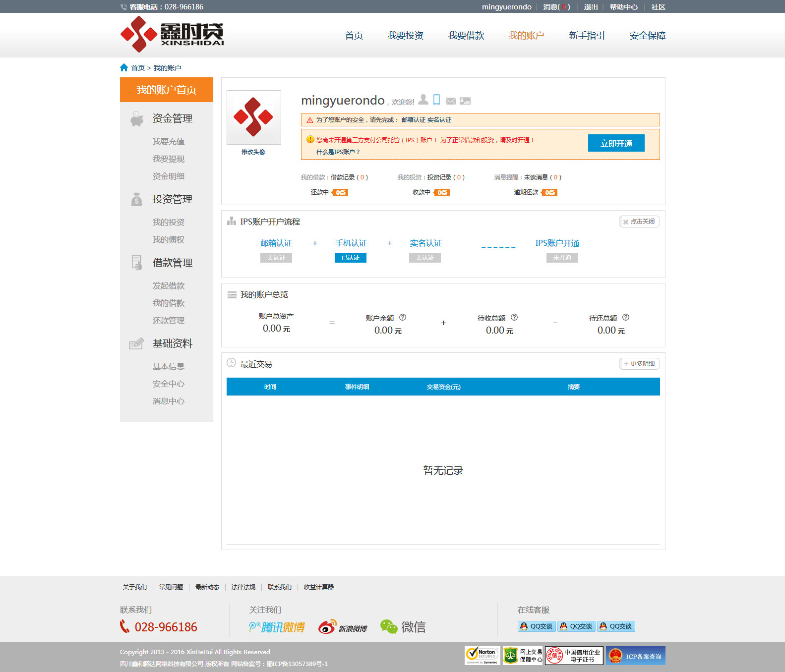Click the home icon in breadcrumb
Image resolution: width=785 pixels, height=672 pixels.
click(124, 67)
